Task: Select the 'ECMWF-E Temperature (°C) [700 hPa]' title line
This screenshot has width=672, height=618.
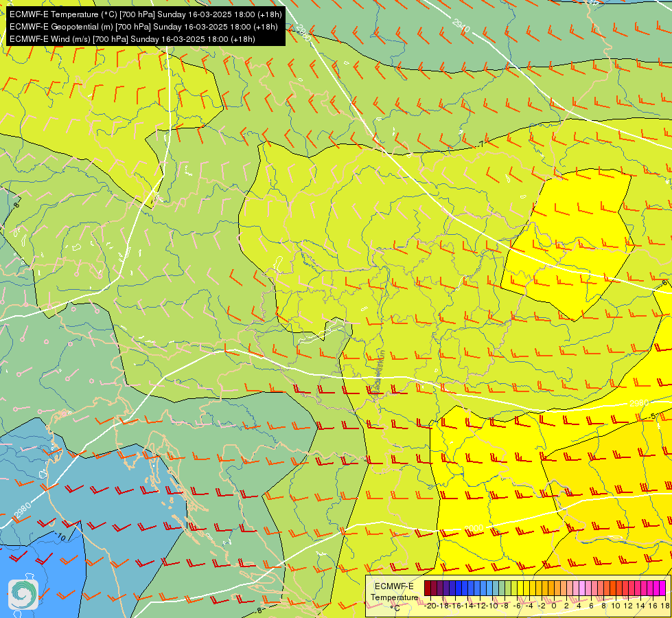Action: [146, 14]
